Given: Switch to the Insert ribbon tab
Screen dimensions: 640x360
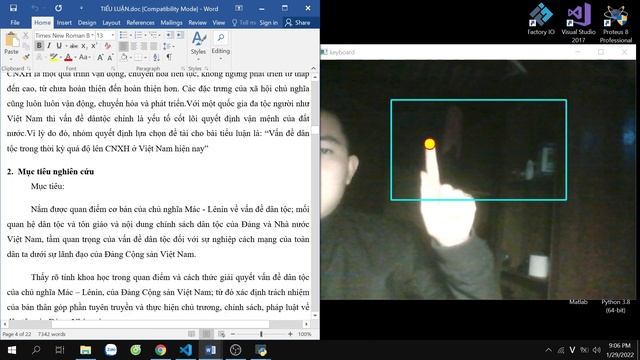Looking at the screenshot, I should click(x=64, y=22).
